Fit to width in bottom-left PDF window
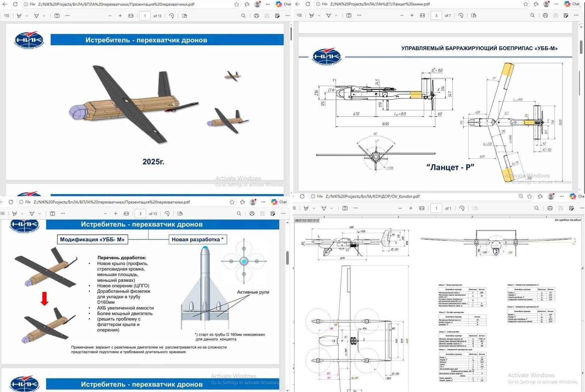 (x=127, y=214)
